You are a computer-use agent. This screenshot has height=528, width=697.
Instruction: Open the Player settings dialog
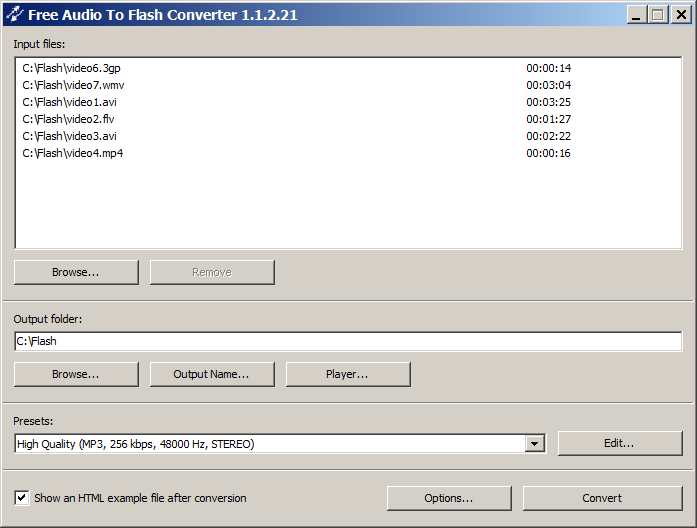pos(347,374)
